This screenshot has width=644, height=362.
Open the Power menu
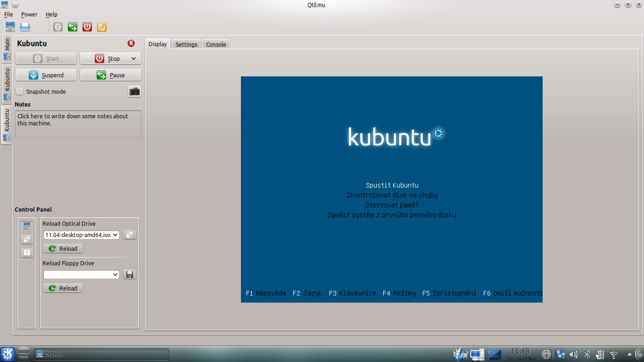(x=29, y=15)
